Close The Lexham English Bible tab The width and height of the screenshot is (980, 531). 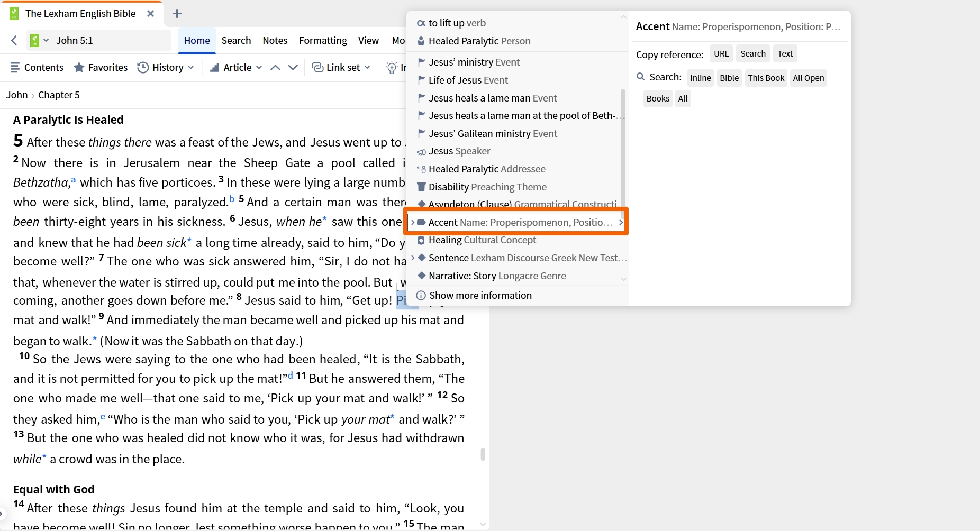tap(151, 13)
